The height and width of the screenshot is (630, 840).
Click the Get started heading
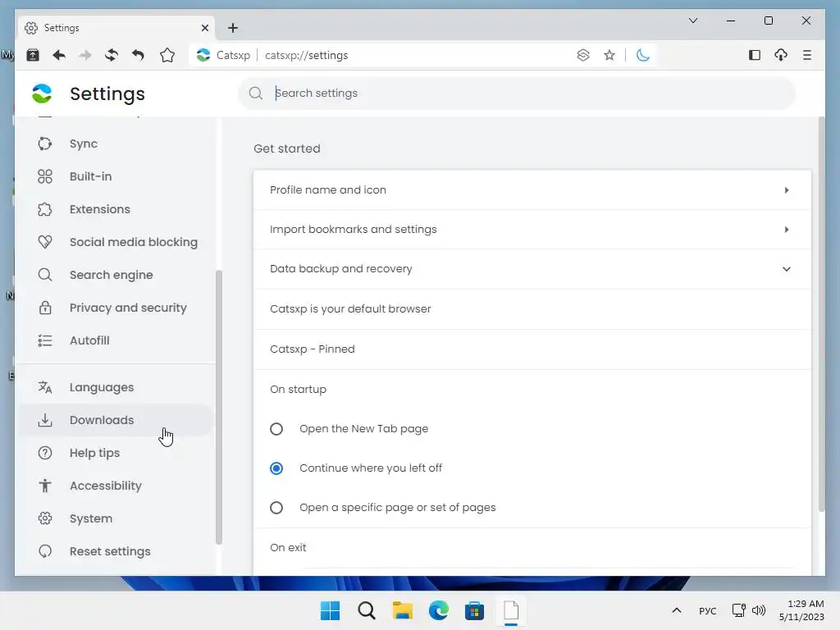point(286,148)
